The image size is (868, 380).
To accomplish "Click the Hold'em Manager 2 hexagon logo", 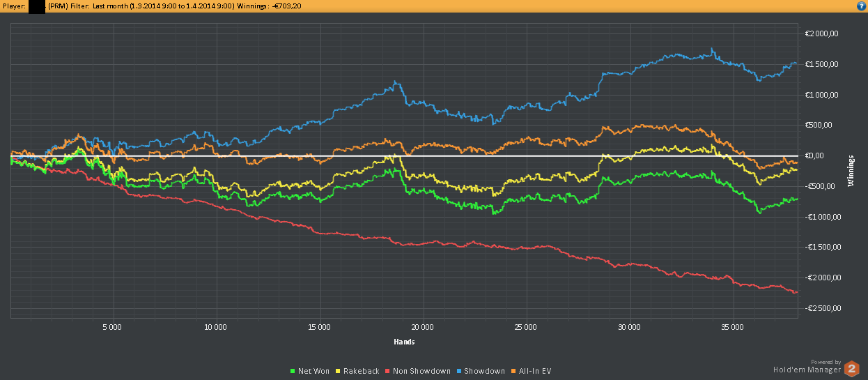I will click(851, 368).
